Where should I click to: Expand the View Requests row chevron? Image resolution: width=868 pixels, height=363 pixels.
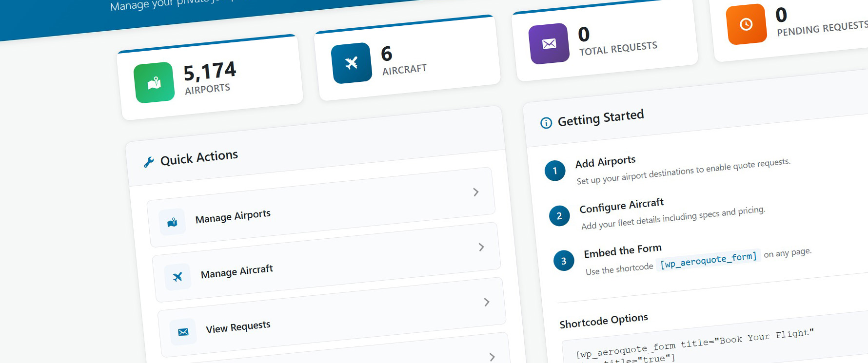(487, 302)
